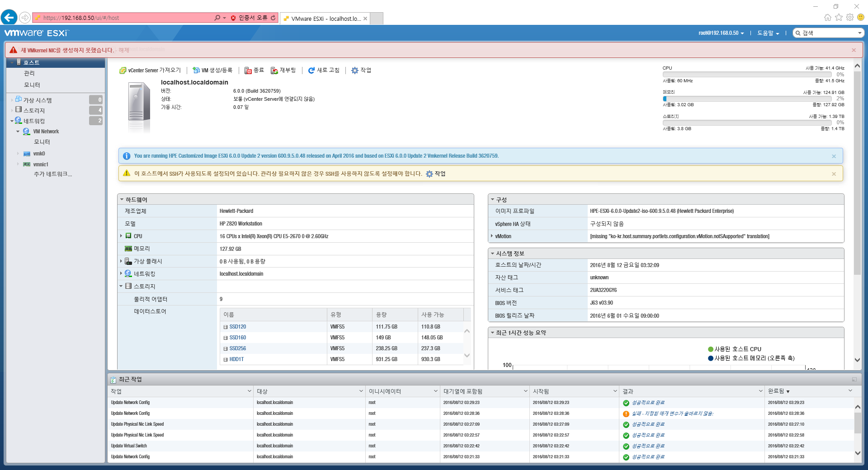Toggle 사용된 호스트 메모리 legend blue dot
This screenshot has height=470, width=868.
711,358
